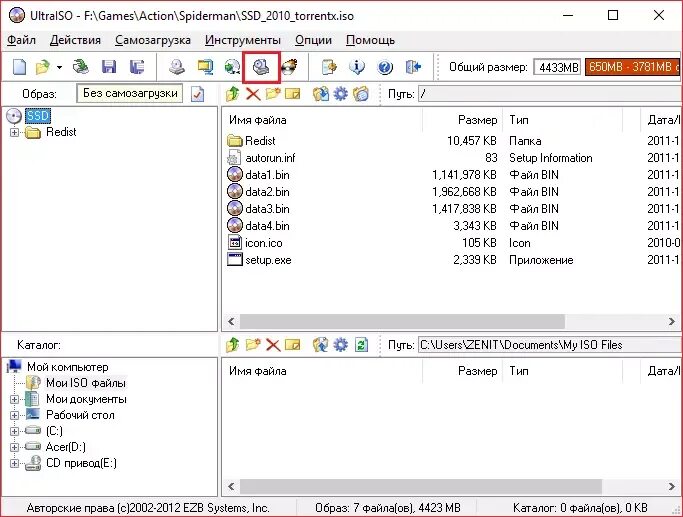Select the file data2.bin

point(267,192)
